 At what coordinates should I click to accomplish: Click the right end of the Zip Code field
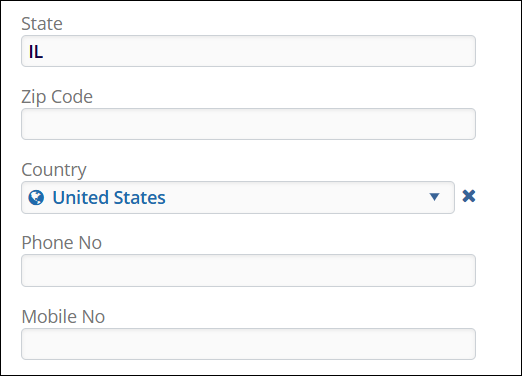click(460, 124)
